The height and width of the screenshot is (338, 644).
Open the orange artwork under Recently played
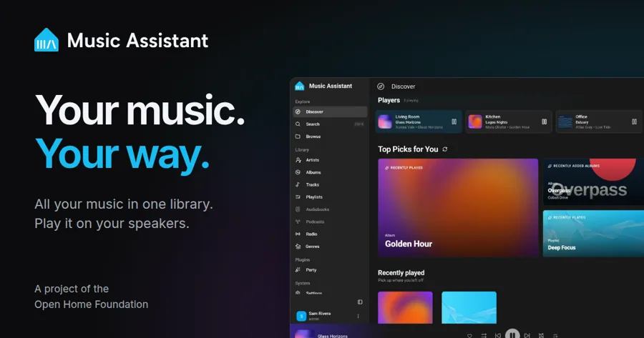tap(405, 308)
